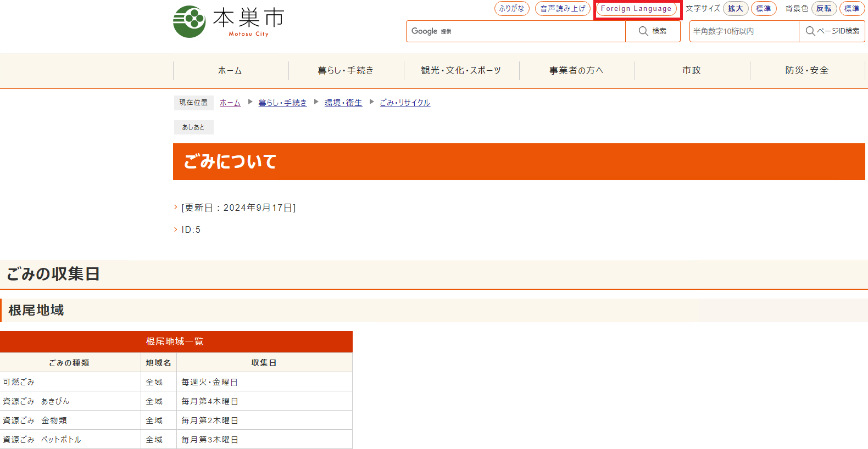Follow the 環境・衛生 breadcrumb link
The width and height of the screenshot is (868, 449).
pyautogui.click(x=343, y=103)
